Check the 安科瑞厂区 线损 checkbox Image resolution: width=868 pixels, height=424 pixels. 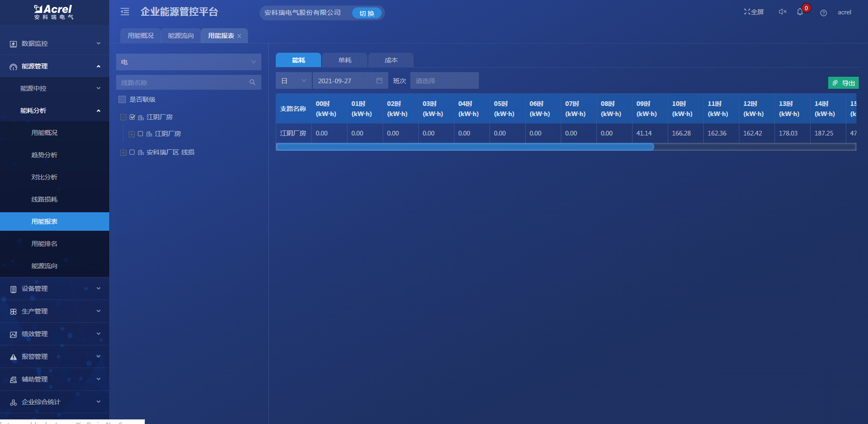132,152
